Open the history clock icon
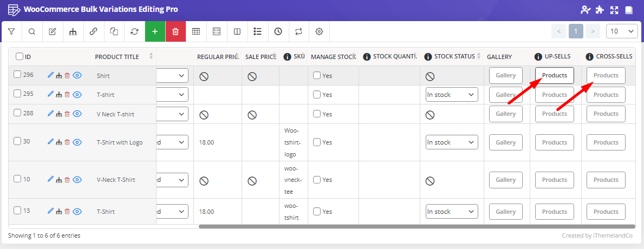Viewport: 644px width, 249px height. 278,31
